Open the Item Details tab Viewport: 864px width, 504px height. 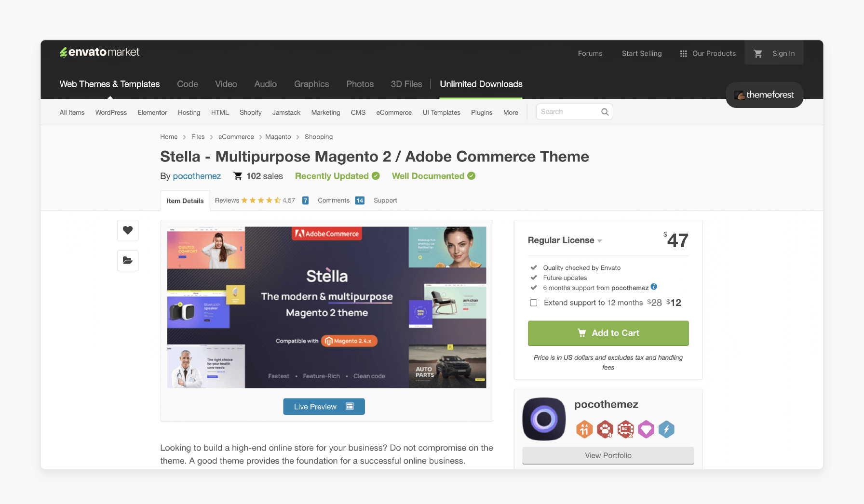click(185, 201)
